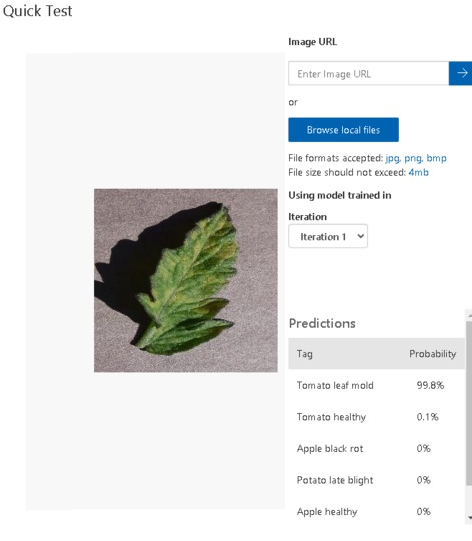
Task: Click the blue arrow submit URL button
Action: pos(460,73)
